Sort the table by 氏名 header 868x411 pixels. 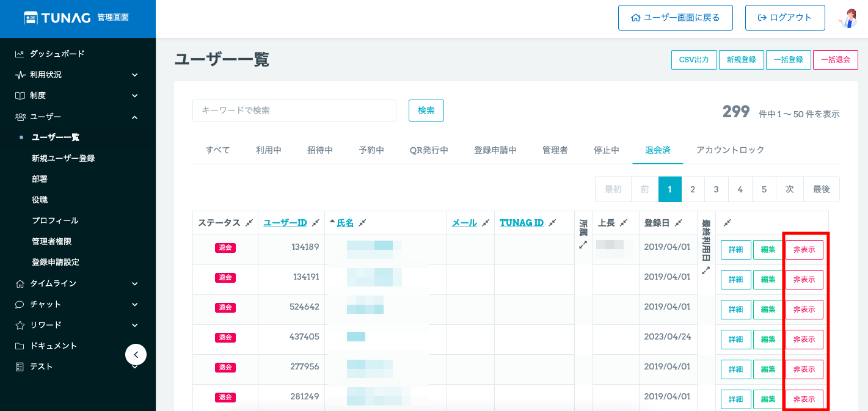345,223
